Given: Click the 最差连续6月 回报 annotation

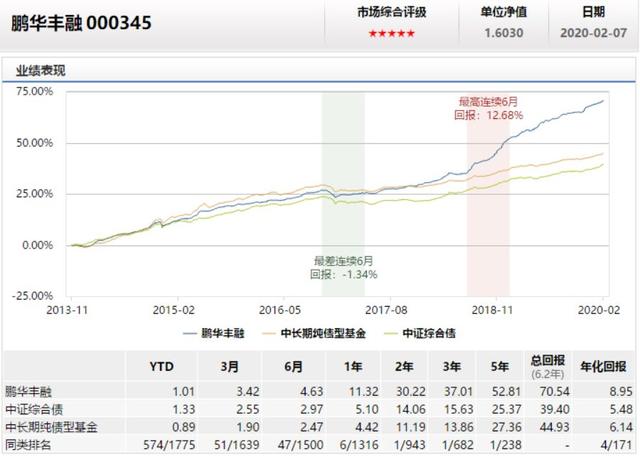Looking at the screenshot, I should pos(343,268).
